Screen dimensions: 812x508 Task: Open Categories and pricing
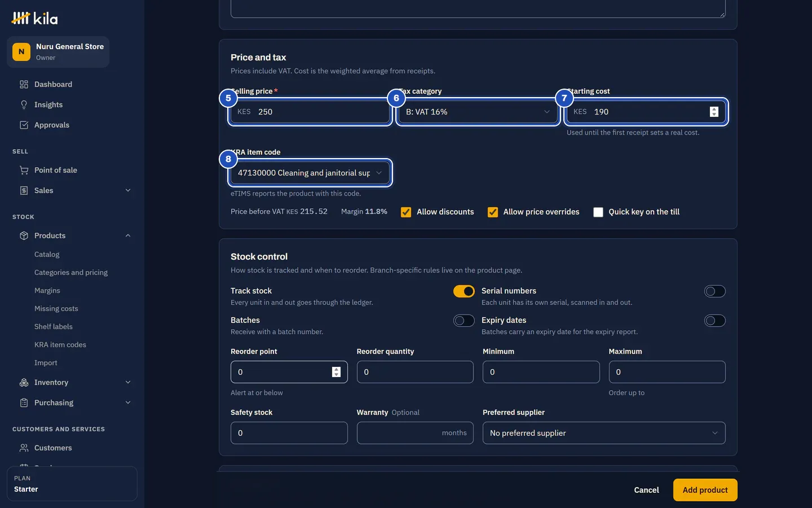[71, 273]
